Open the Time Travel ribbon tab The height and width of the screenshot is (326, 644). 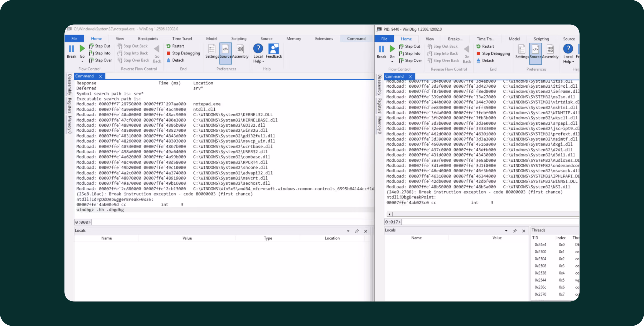(x=182, y=39)
